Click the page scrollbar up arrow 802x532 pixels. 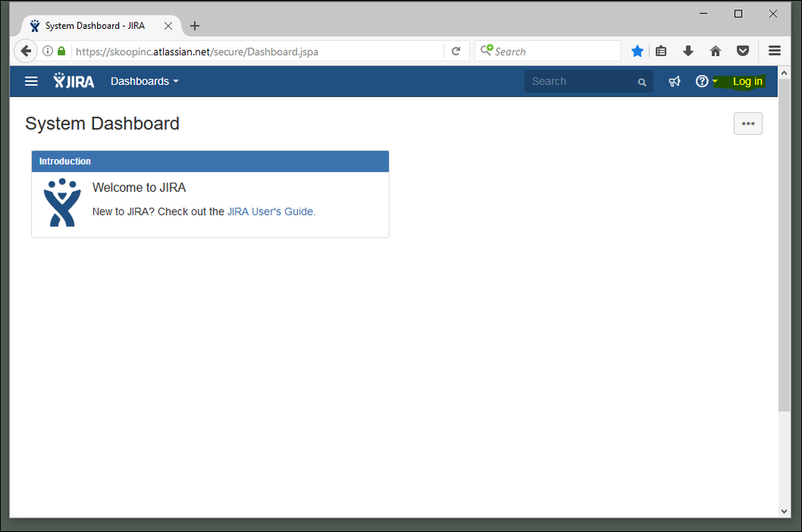784,73
